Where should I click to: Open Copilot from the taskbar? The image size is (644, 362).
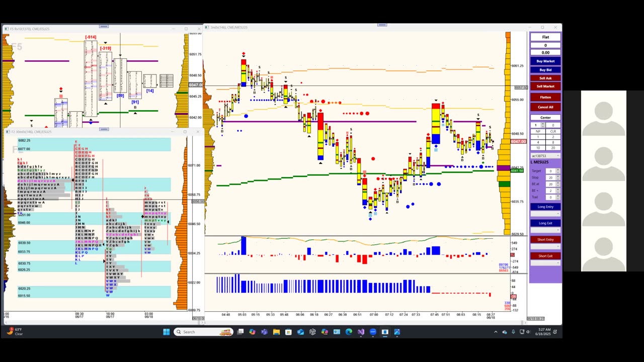click(x=252, y=332)
